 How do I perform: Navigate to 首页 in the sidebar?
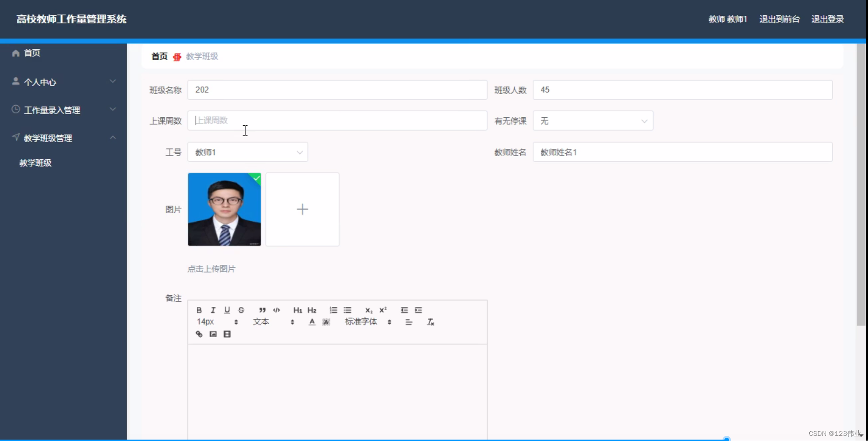click(32, 53)
